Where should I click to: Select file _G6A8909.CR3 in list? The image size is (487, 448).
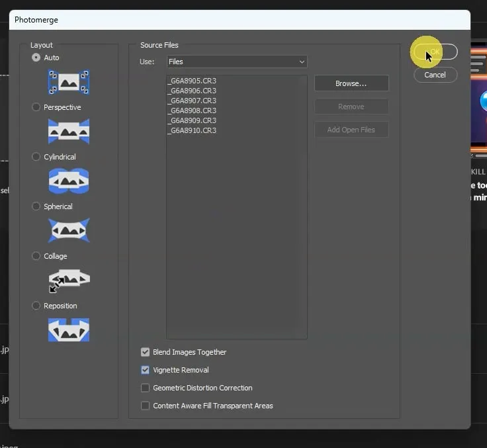coord(192,120)
